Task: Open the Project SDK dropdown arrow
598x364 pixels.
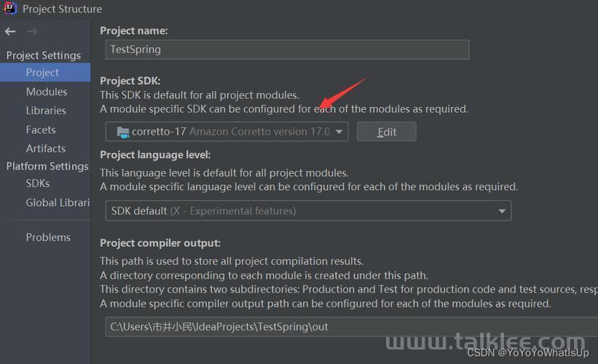Action: [x=339, y=132]
